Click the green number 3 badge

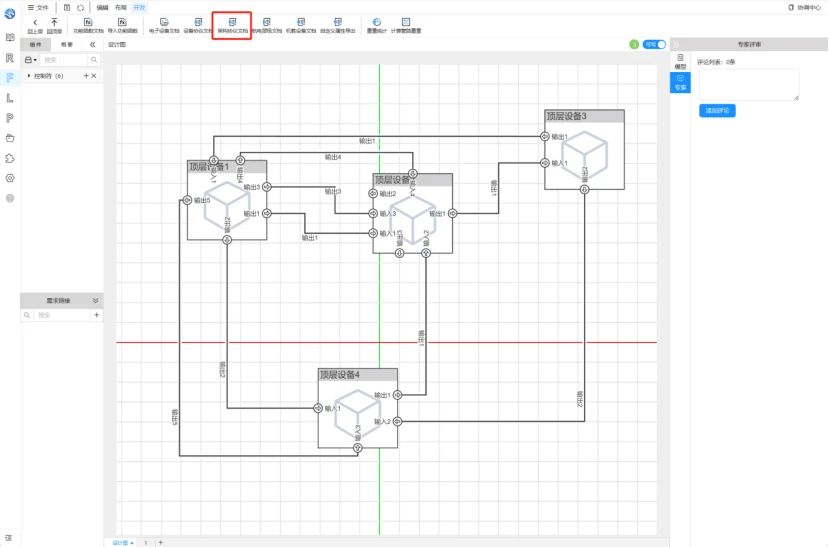point(634,44)
